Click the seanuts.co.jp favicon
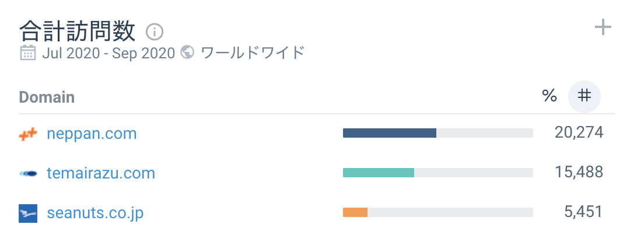The image size is (644, 252). [27, 213]
